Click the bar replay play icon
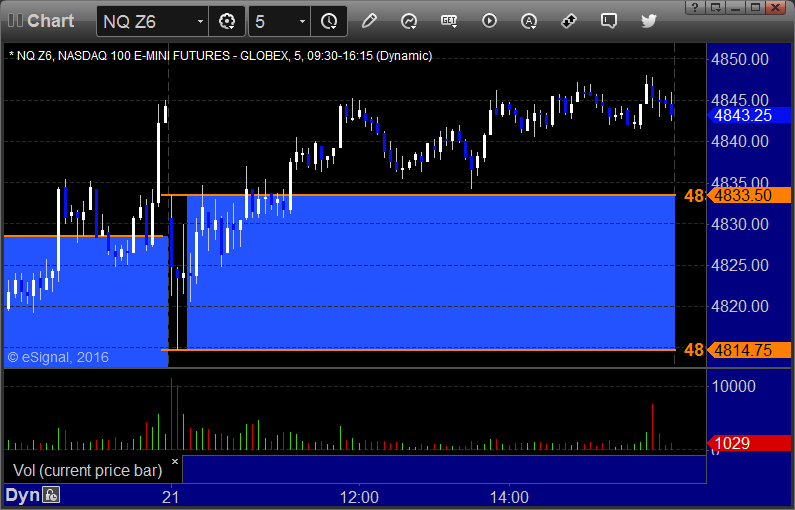795x510 pixels. point(489,21)
